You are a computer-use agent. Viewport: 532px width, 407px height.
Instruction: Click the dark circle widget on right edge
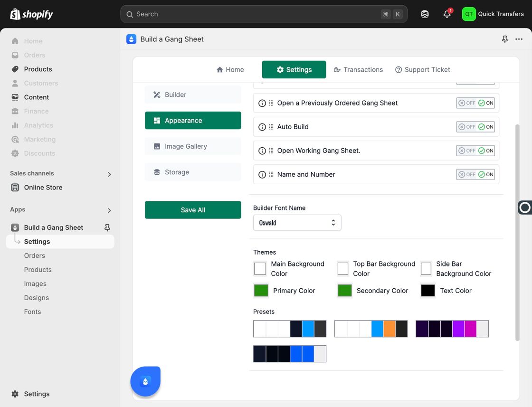[525, 207]
